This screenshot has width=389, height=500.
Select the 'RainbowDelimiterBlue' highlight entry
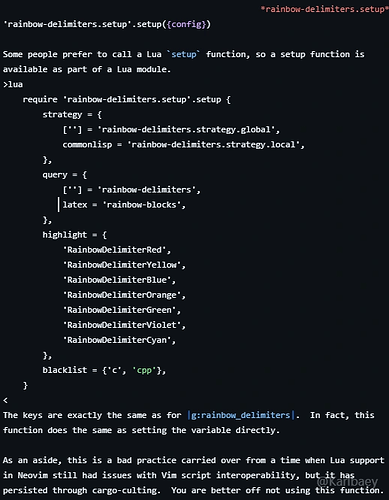pos(119,280)
